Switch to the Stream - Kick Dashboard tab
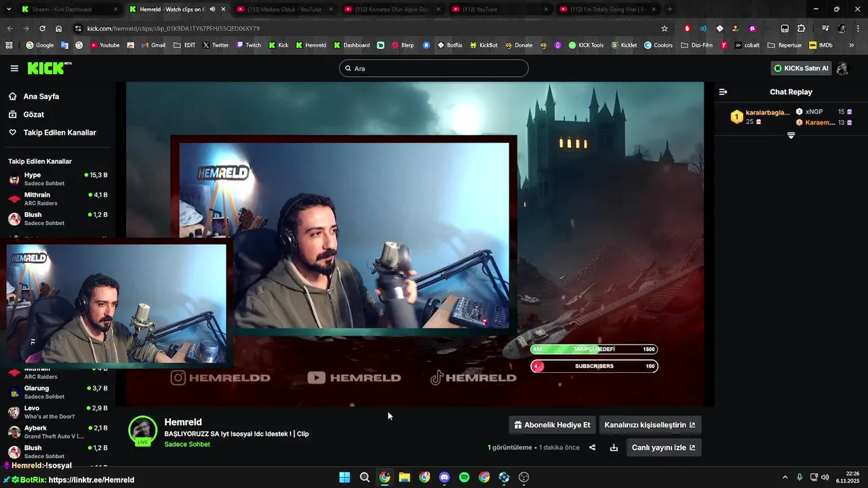 70,9
